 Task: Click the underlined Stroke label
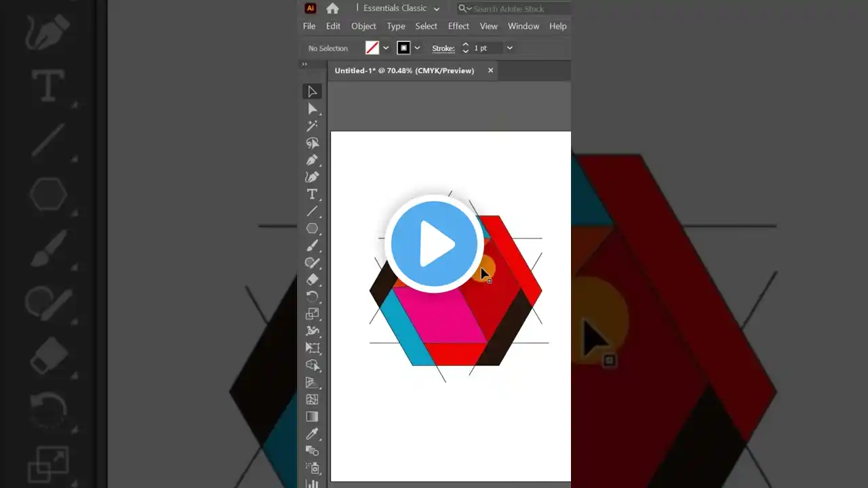point(443,48)
